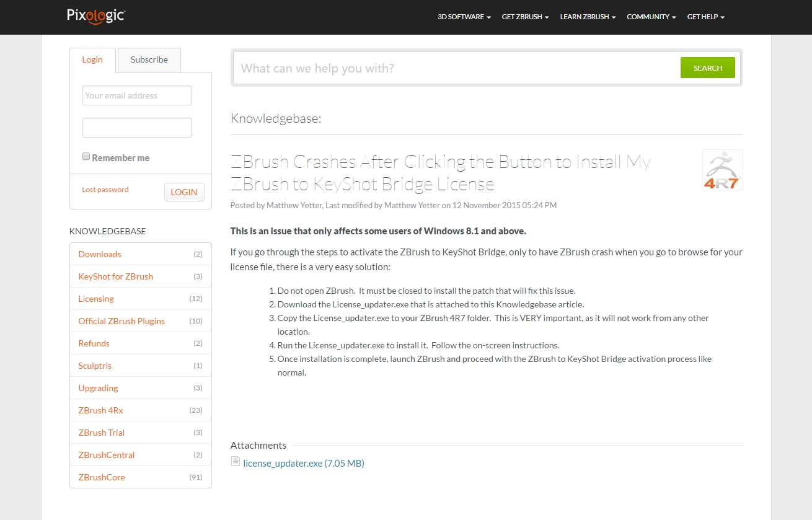Open the 3D SOFTWARE dropdown menu
This screenshot has height=520, width=812.
pos(464,17)
